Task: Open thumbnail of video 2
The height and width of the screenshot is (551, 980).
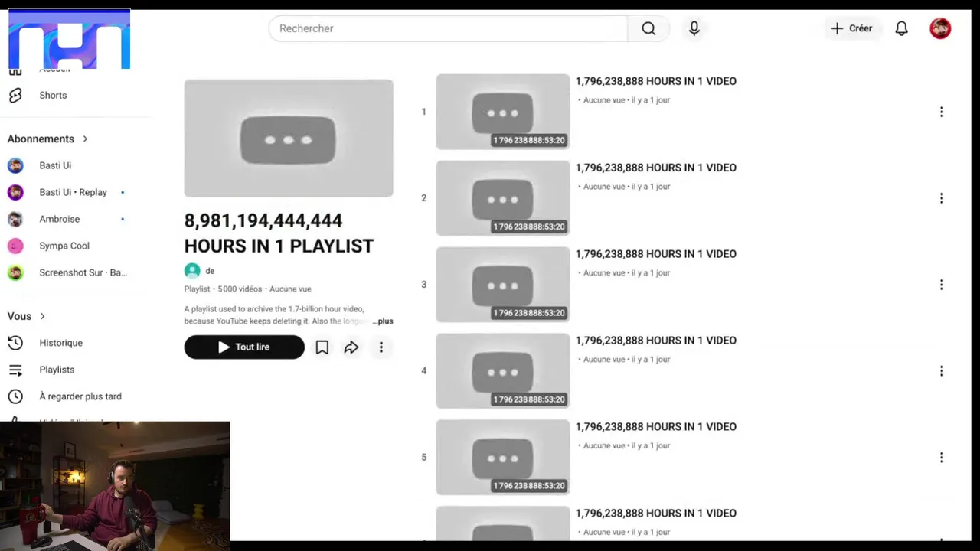Action: [503, 198]
